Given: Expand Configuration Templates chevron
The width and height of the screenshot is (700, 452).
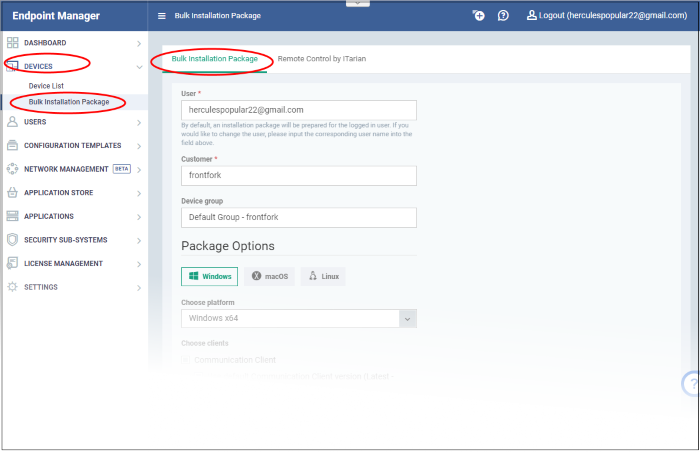Looking at the screenshot, I should 139,146.
